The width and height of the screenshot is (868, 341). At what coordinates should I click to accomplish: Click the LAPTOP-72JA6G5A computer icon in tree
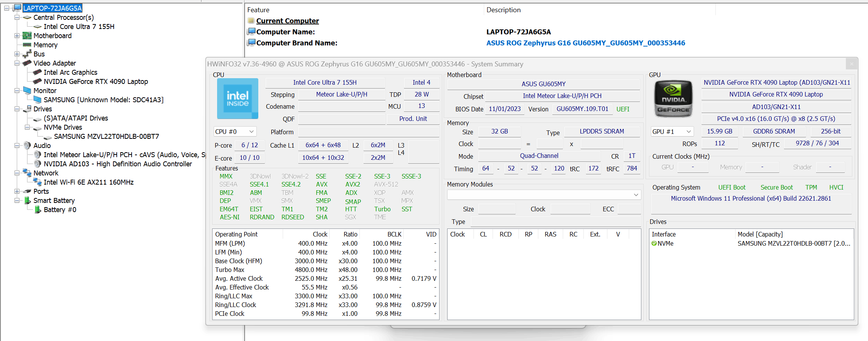pyautogui.click(x=18, y=8)
